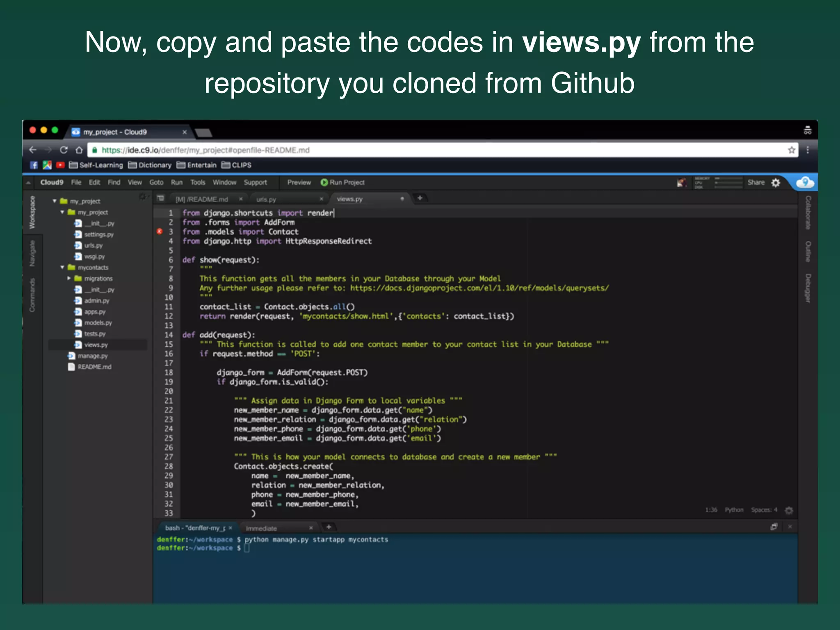Click the browser reload icon
This screenshot has width=840, height=630.
click(x=64, y=150)
